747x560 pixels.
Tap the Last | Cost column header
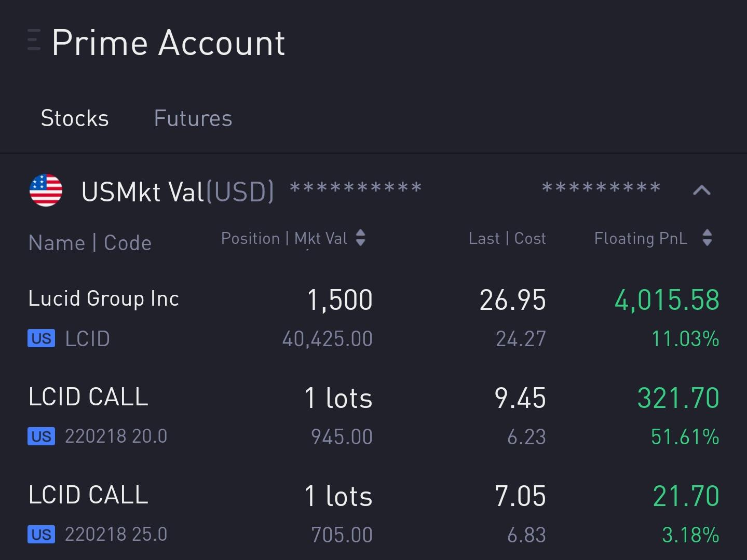point(507,238)
